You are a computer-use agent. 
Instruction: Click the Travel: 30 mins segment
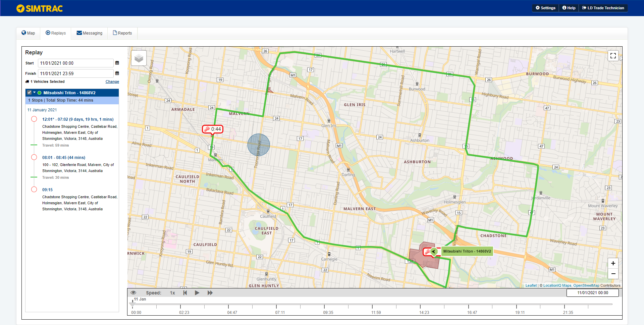click(x=55, y=178)
